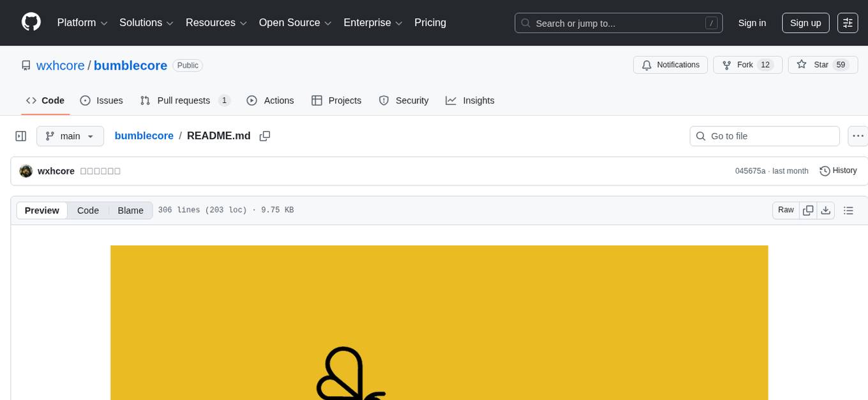
Task: Star the bumblecore repository
Action: (x=822, y=65)
